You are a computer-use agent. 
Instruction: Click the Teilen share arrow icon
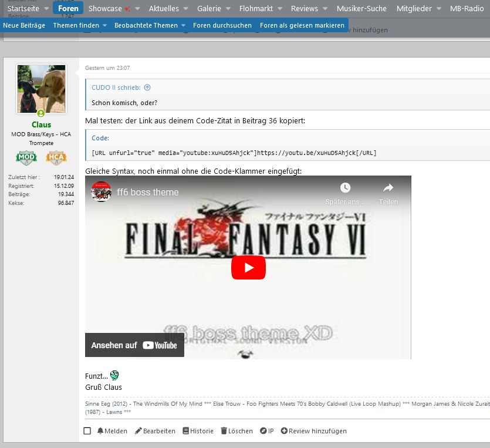[x=388, y=187]
